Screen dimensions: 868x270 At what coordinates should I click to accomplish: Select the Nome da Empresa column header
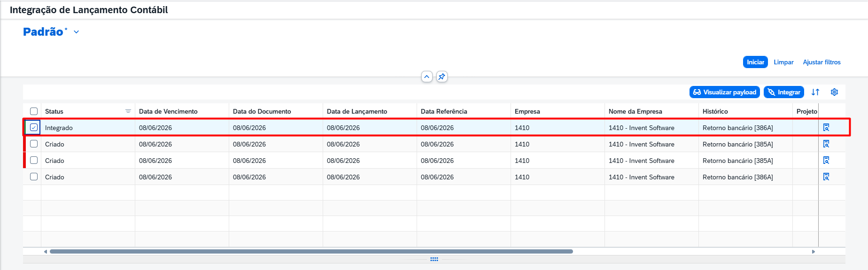[651, 111]
